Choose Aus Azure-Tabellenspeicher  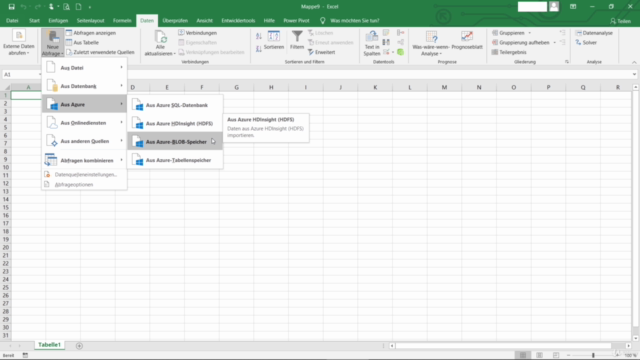(175, 160)
